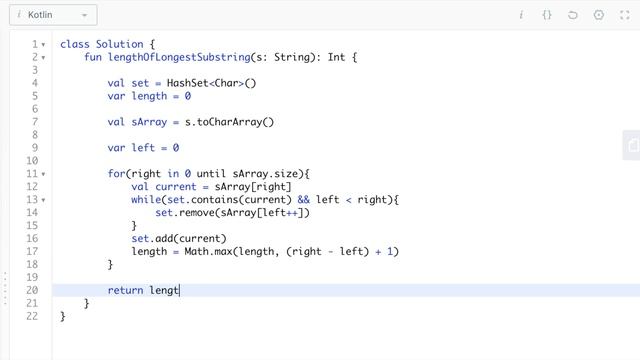Click line number 20 in gutter
Viewport: 640px width, 360px height.
(32, 290)
